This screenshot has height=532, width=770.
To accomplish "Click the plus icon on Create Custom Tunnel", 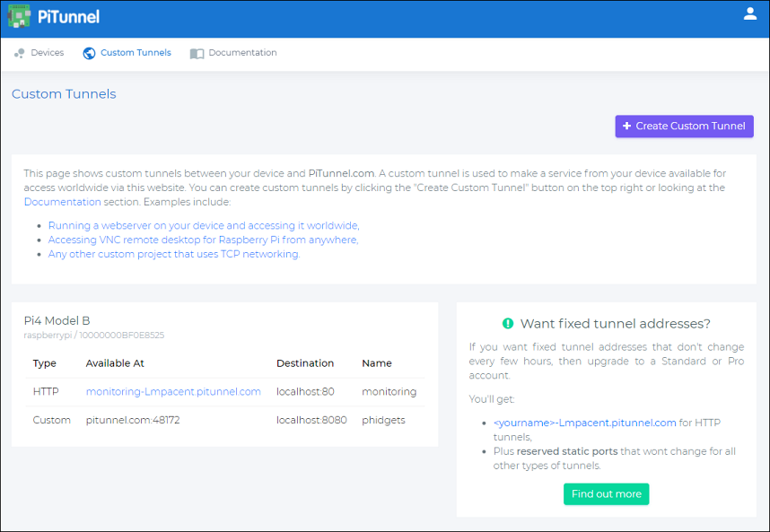I will pos(626,126).
